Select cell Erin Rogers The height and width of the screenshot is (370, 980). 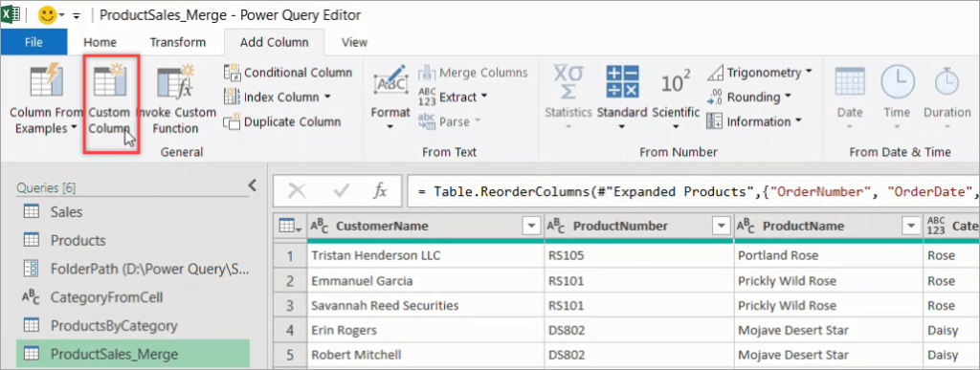pos(425,330)
